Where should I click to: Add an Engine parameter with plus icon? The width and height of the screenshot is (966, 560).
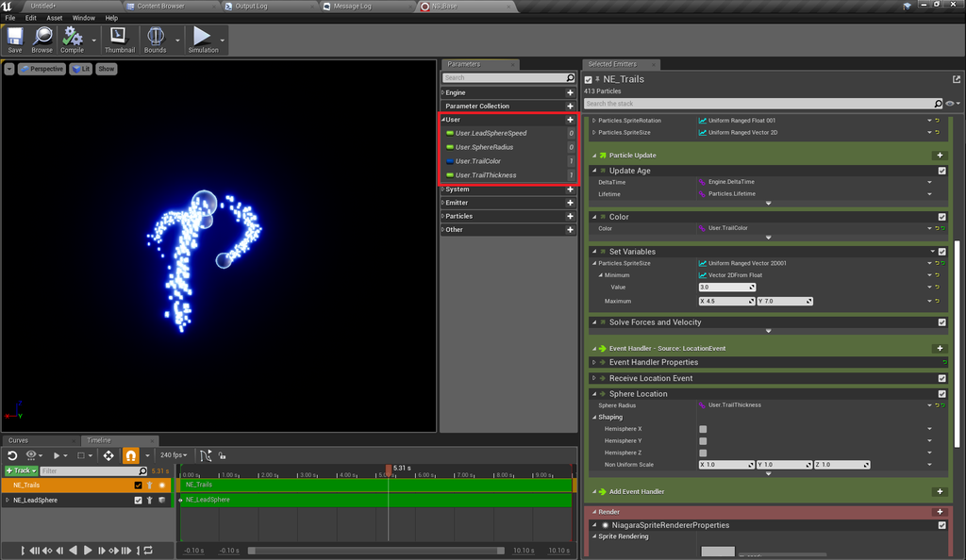pyautogui.click(x=570, y=92)
